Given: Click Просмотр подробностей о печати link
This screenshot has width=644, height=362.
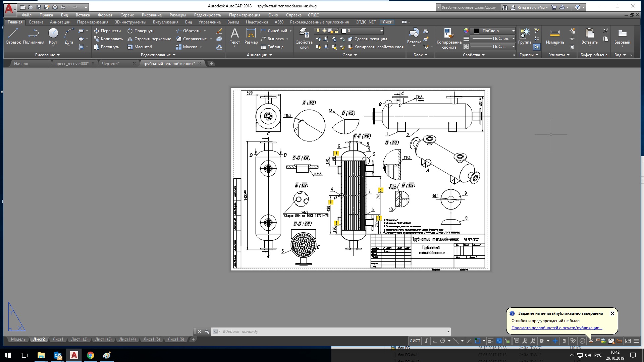Looking at the screenshot, I should coord(557,327).
